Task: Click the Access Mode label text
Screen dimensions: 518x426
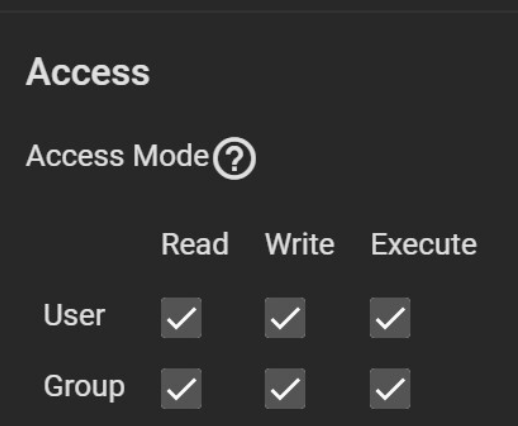Action: [117, 156]
